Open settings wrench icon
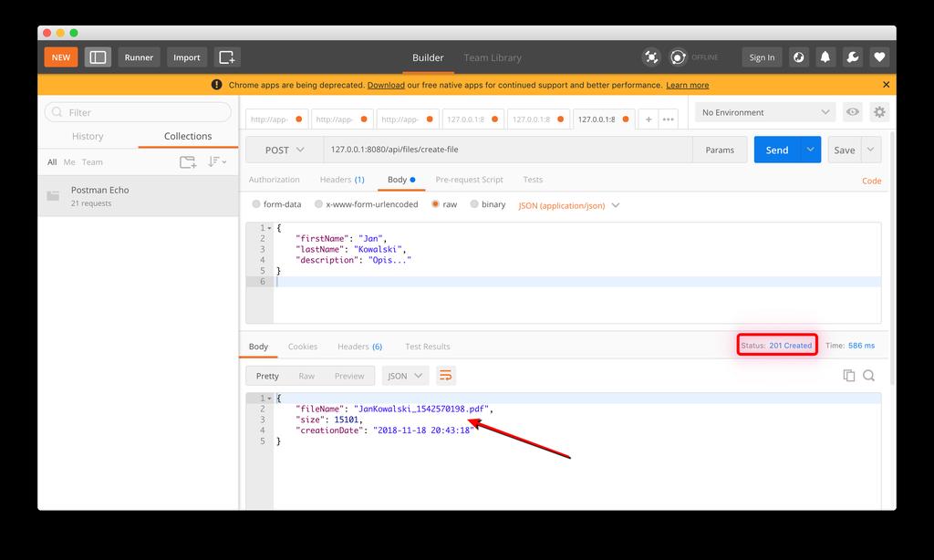Screen dimensions: 934x560 853,57
